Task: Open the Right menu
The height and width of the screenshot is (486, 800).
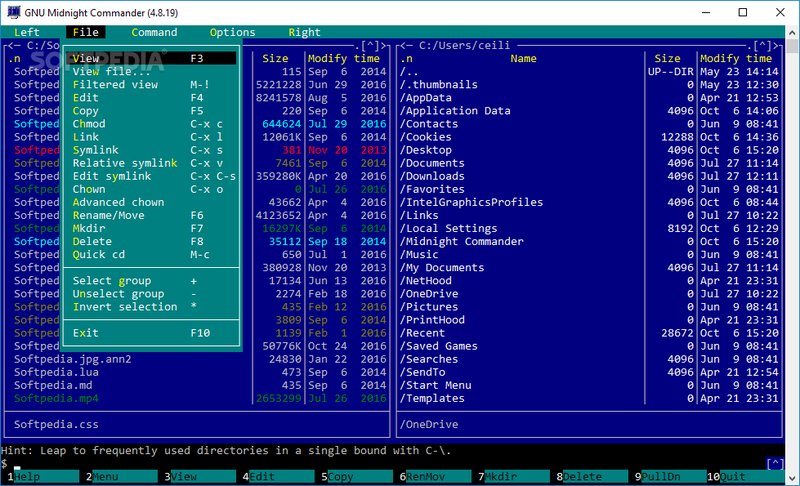Action: tap(304, 32)
